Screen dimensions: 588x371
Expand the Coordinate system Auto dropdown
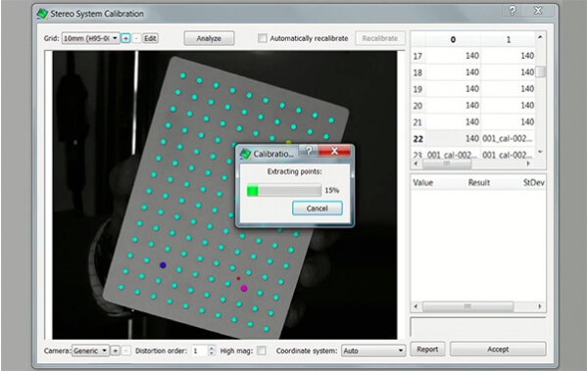pos(373,350)
